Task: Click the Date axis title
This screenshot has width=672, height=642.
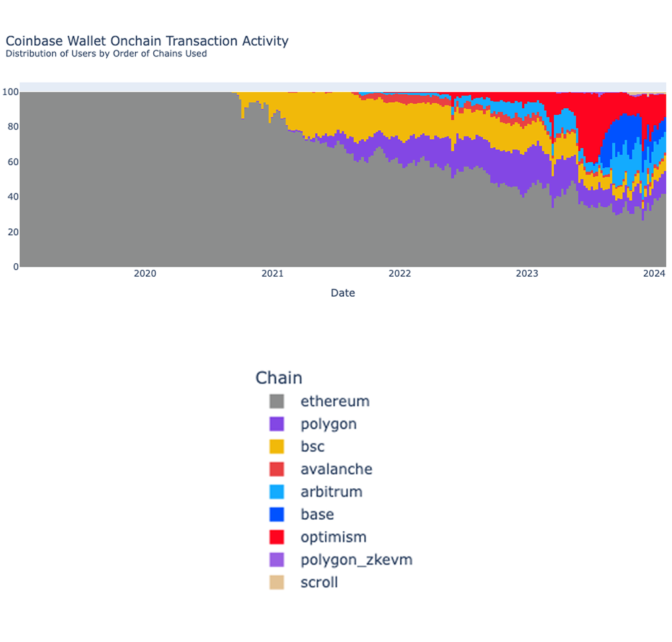Action: [x=343, y=293]
